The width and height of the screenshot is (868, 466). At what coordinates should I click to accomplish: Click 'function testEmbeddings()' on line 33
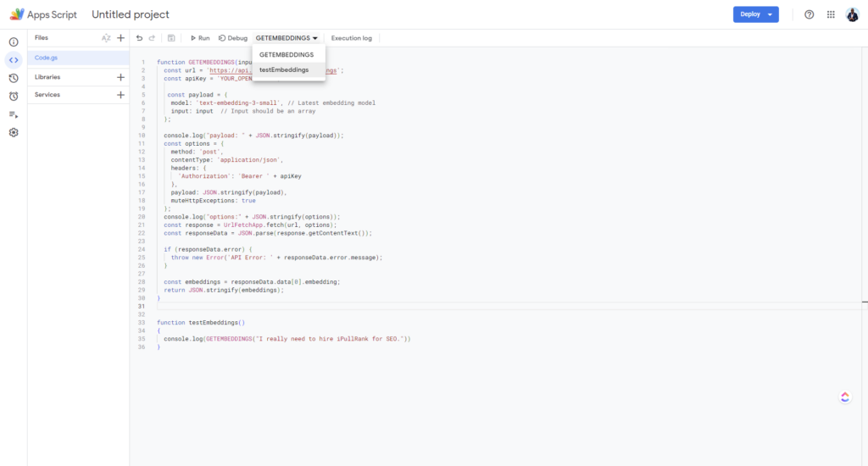200,323
